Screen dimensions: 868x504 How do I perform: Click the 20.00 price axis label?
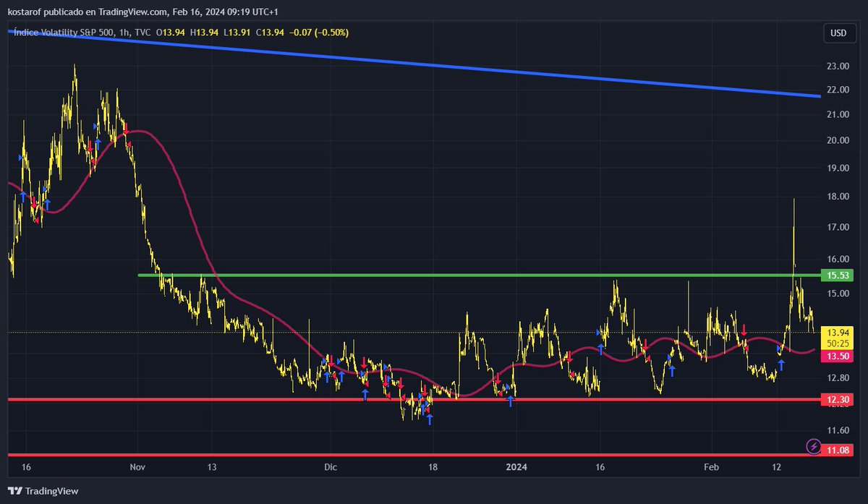click(x=838, y=140)
